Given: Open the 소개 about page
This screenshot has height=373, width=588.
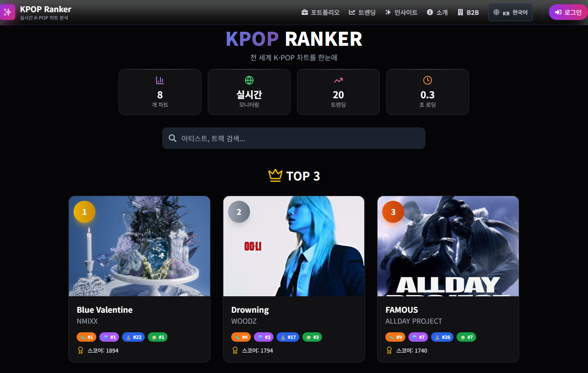Looking at the screenshot, I should pyautogui.click(x=437, y=13).
